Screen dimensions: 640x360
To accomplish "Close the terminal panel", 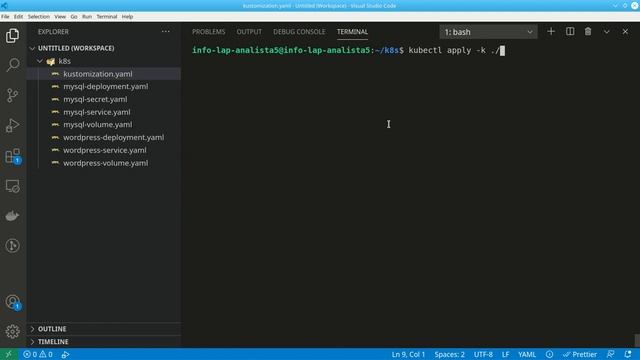I will tap(625, 31).
